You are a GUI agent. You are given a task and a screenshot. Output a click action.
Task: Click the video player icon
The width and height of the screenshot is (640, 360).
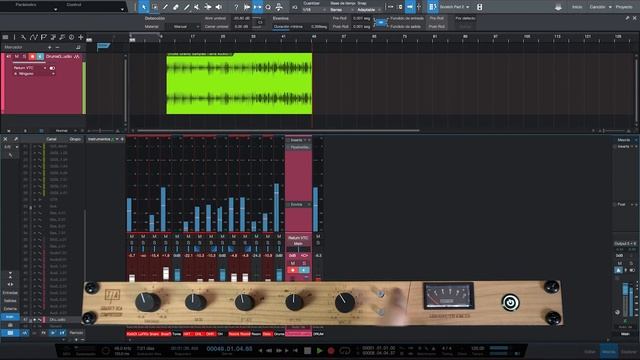click(480, 7)
